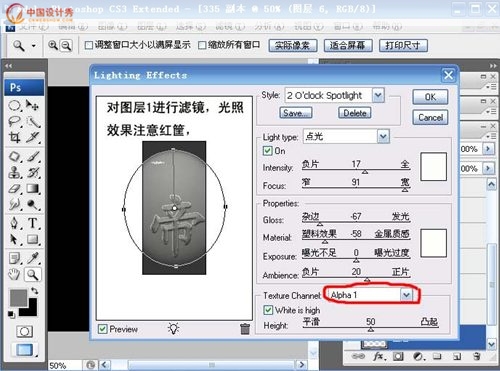500x371 pixels.
Task: Select the Eyedropper tool
Action: coord(32,258)
